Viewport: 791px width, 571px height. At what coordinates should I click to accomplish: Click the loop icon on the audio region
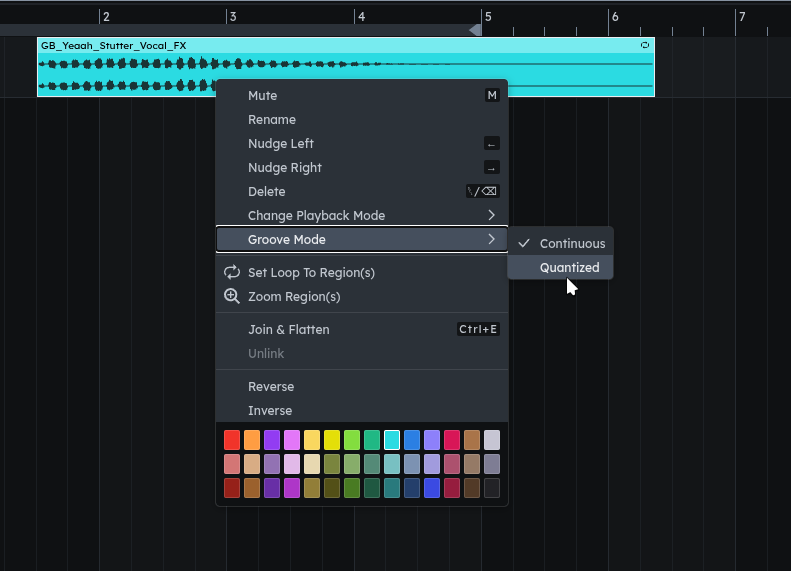coord(645,45)
